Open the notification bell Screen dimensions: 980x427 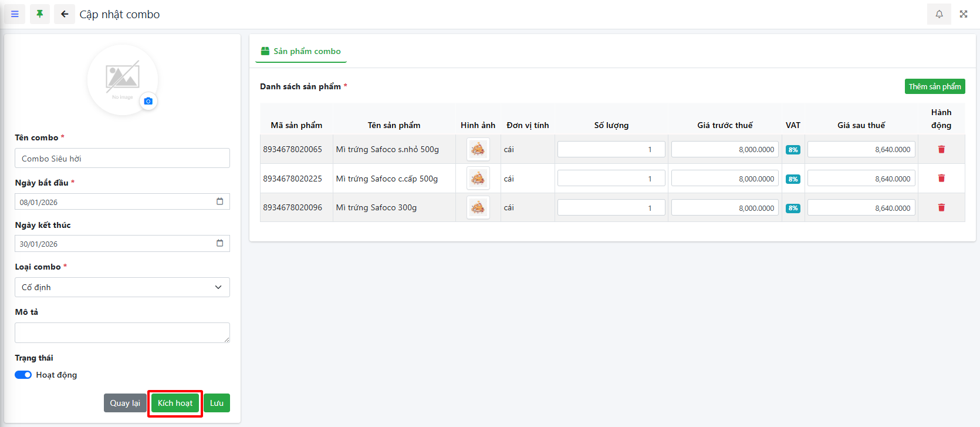(x=939, y=14)
